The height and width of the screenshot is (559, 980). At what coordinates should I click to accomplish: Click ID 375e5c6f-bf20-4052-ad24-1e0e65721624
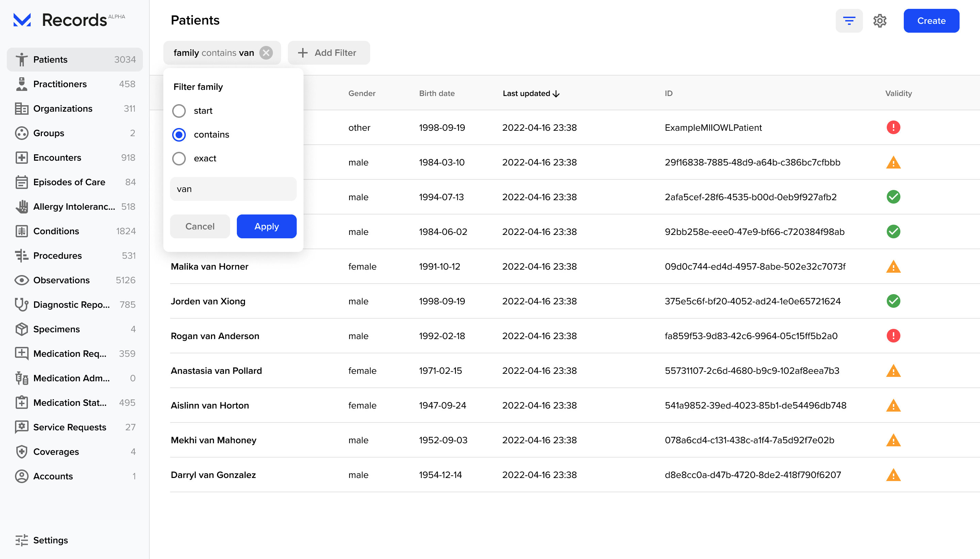tap(752, 301)
